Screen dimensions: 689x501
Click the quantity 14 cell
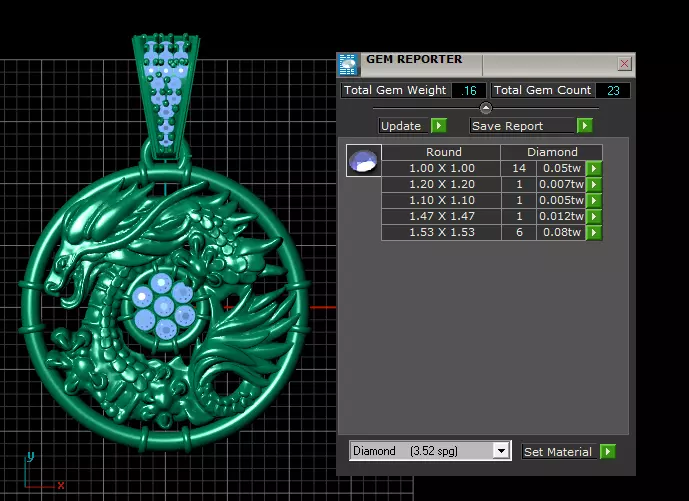pos(519,168)
